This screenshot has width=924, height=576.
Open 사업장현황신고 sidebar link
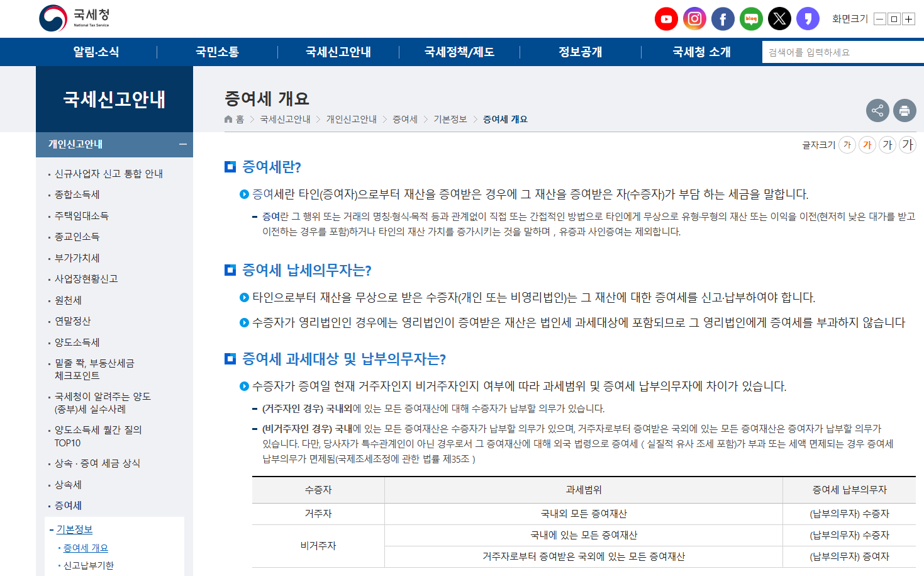pos(86,279)
